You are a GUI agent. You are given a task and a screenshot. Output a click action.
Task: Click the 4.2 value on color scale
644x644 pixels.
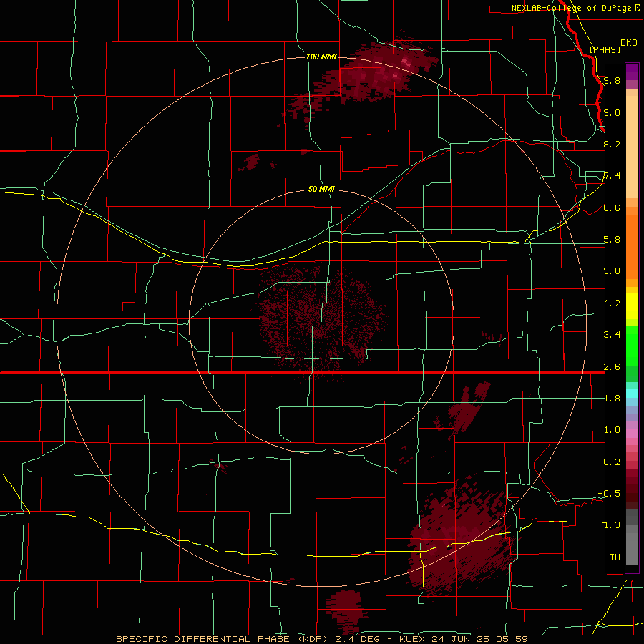tap(612, 303)
